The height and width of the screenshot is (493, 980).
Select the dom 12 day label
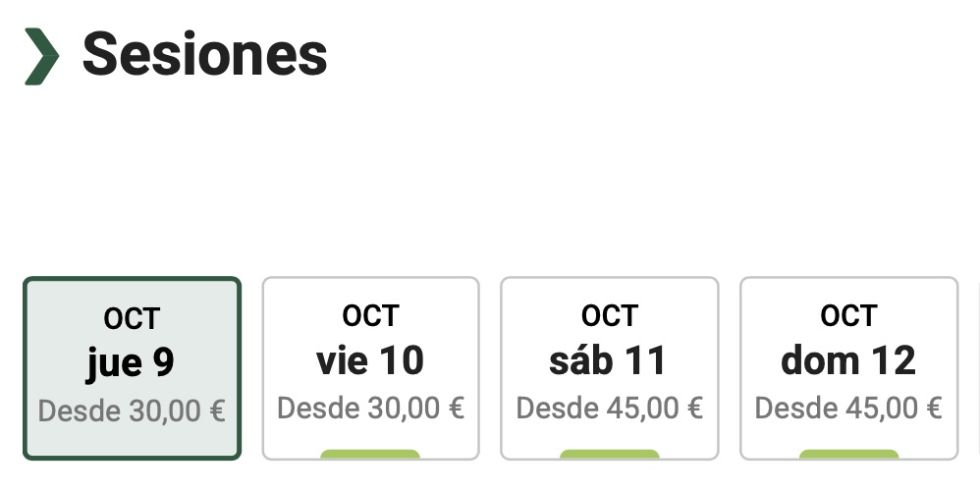(x=848, y=360)
